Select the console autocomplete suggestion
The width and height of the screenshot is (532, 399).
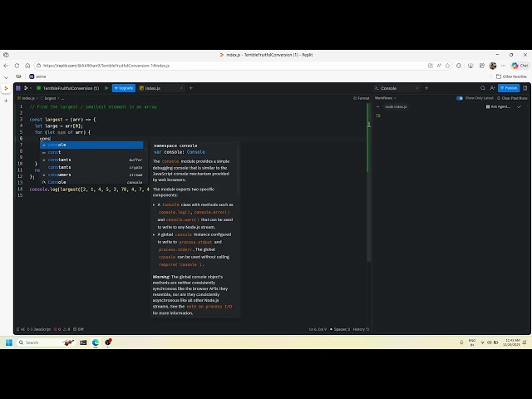click(x=91, y=145)
